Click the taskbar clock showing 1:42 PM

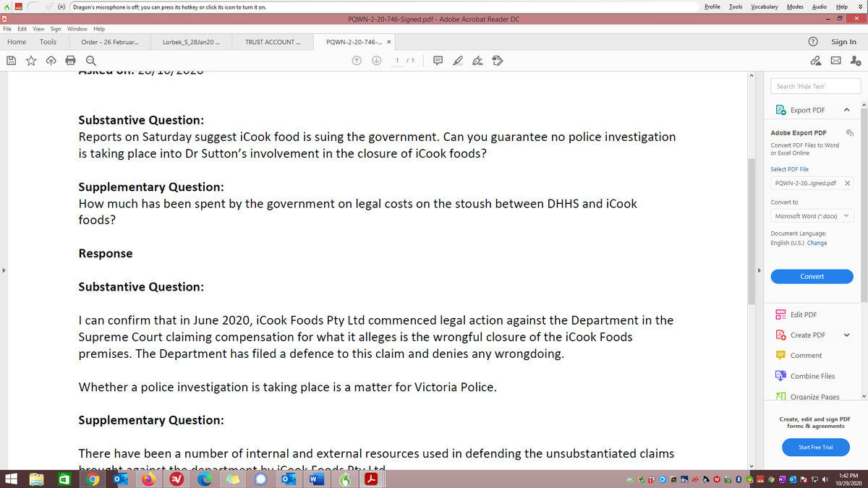pos(850,479)
